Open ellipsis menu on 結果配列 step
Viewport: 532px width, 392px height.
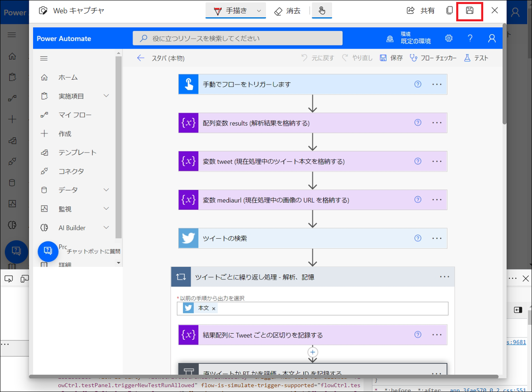pos(437,335)
